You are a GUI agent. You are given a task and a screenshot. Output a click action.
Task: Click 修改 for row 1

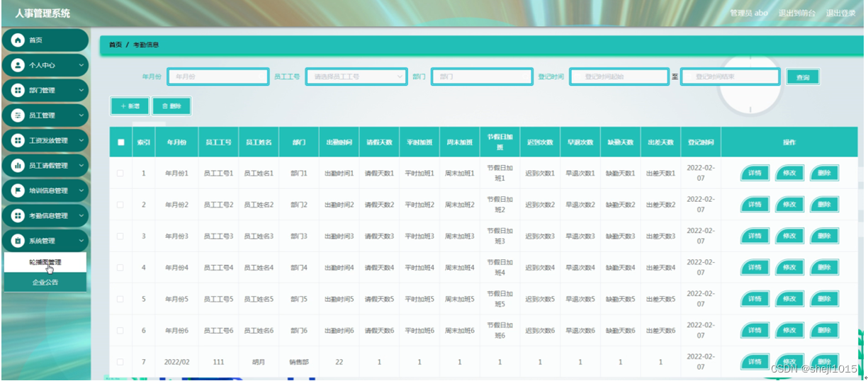(790, 174)
